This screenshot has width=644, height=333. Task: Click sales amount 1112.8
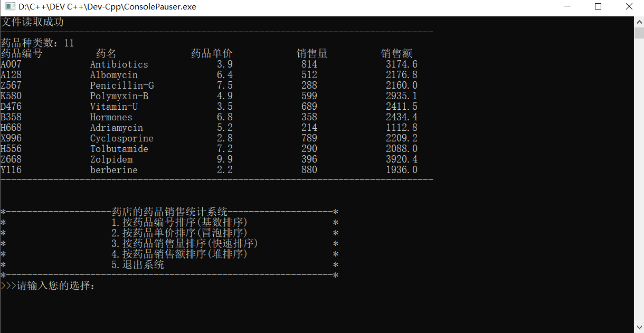402,128
